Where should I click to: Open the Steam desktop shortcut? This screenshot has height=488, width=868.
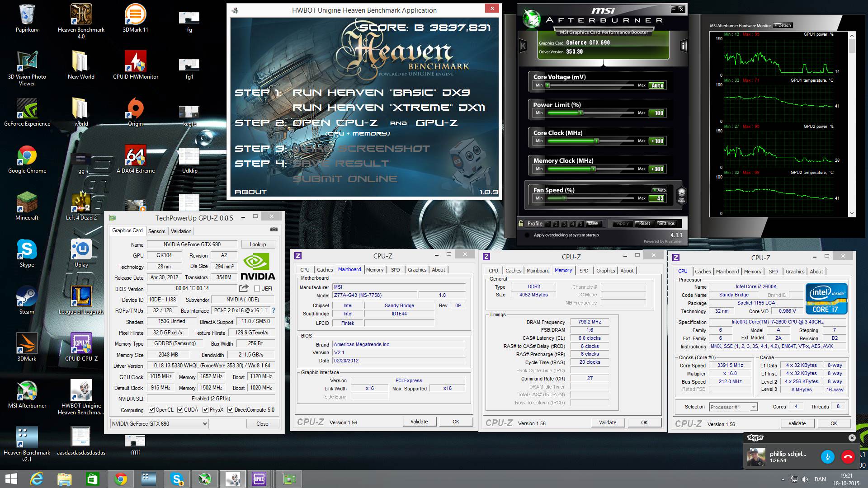coord(27,300)
